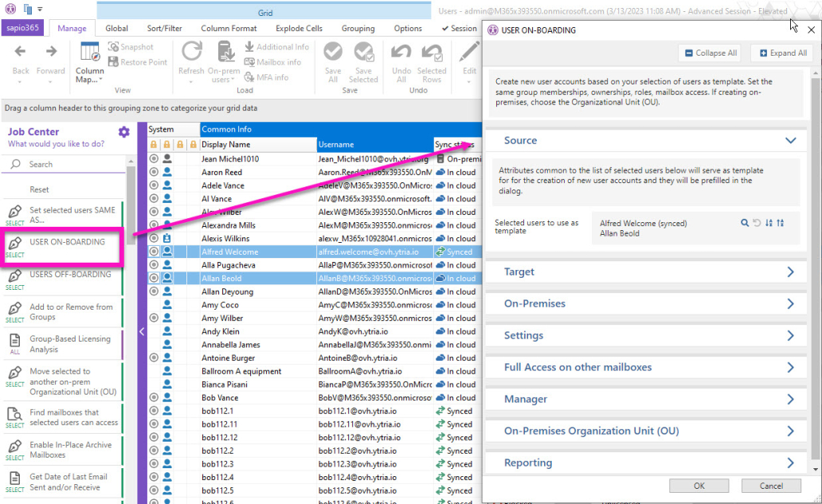Image resolution: width=822 pixels, height=504 pixels.
Task: Load MFA info
Action: coord(266,77)
